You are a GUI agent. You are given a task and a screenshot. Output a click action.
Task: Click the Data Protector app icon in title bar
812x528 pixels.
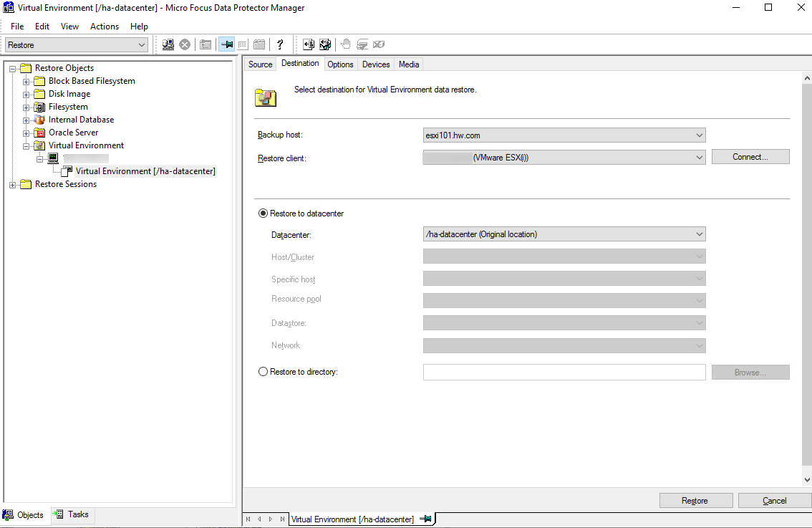pos(9,8)
